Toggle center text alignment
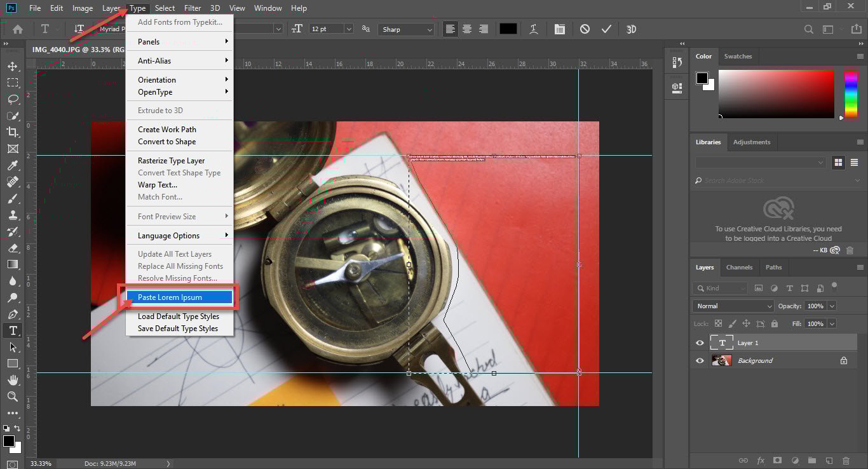Screen dimensions: 868x469 tap(467, 29)
